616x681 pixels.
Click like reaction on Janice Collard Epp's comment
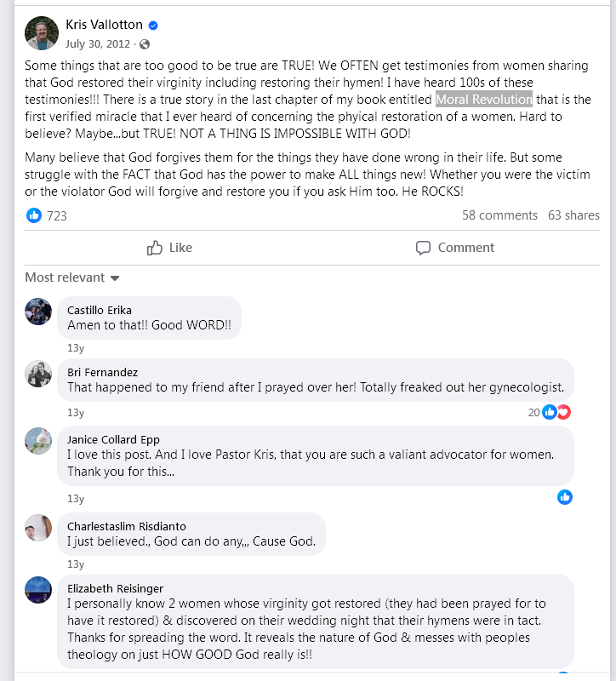coord(565,497)
